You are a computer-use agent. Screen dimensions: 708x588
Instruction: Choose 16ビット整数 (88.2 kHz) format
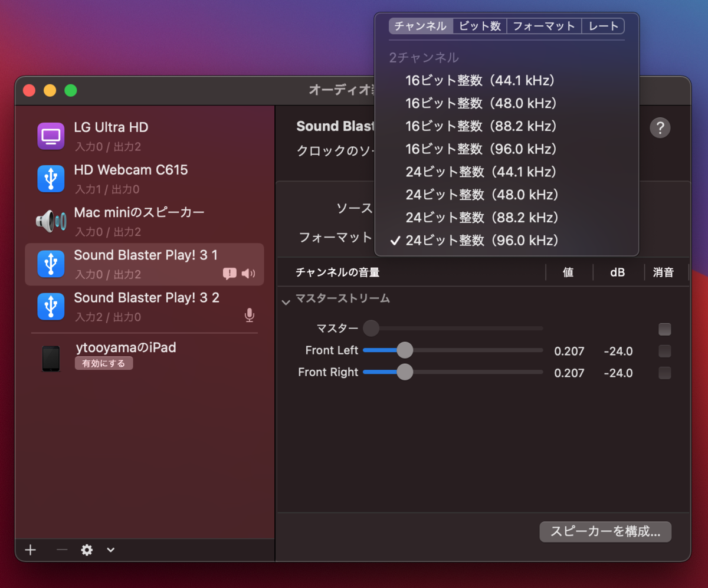click(507, 126)
